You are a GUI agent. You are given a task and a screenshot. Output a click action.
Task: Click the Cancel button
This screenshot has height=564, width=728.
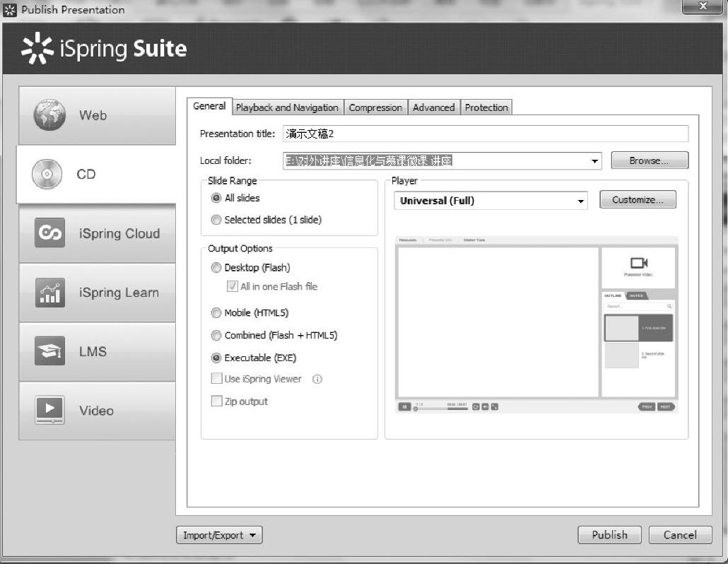[x=680, y=535]
